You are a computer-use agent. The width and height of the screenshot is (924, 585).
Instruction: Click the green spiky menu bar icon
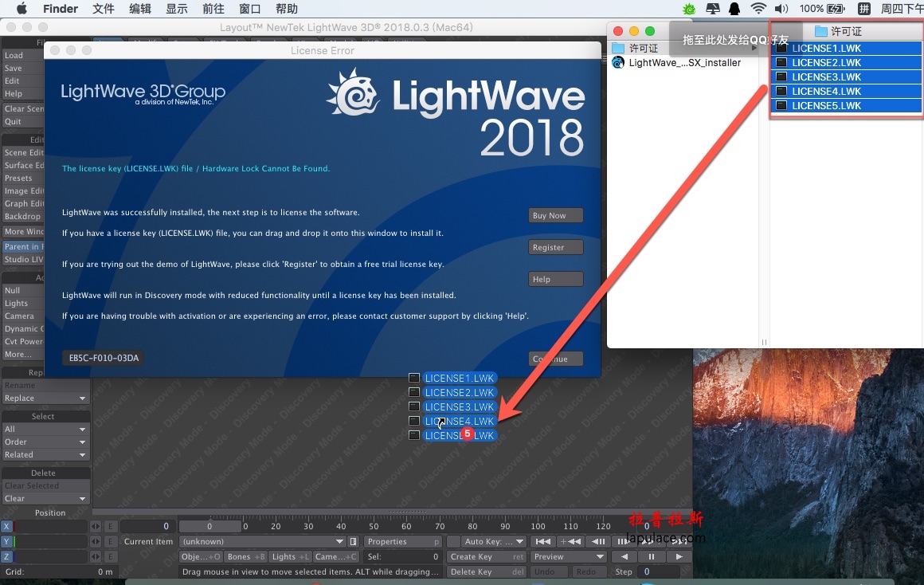689,9
